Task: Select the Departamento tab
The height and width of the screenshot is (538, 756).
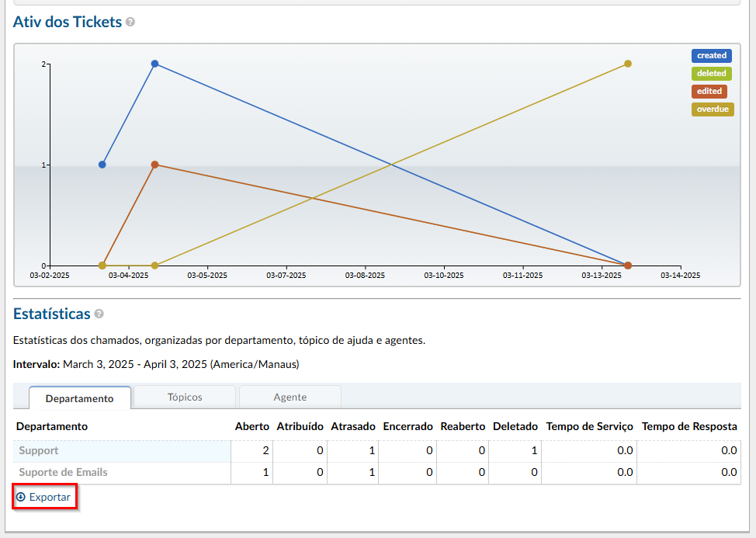Action: (80, 397)
